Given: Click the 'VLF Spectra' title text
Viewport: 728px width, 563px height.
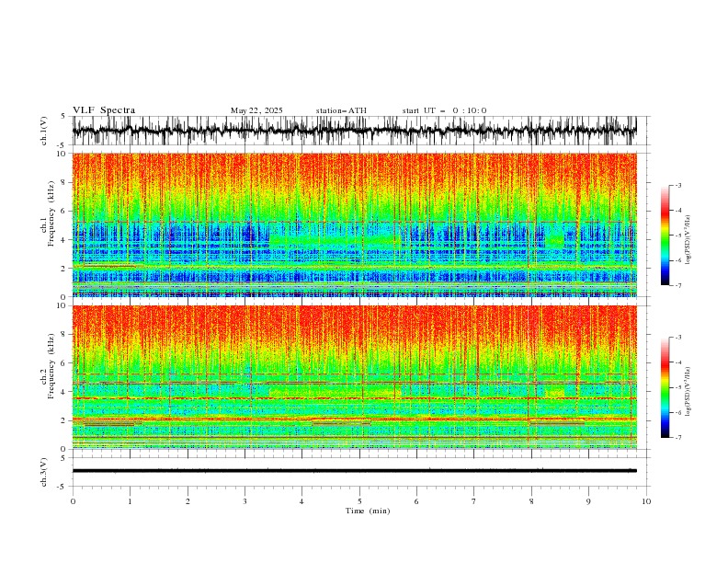Looking at the screenshot, I should click(x=104, y=110).
